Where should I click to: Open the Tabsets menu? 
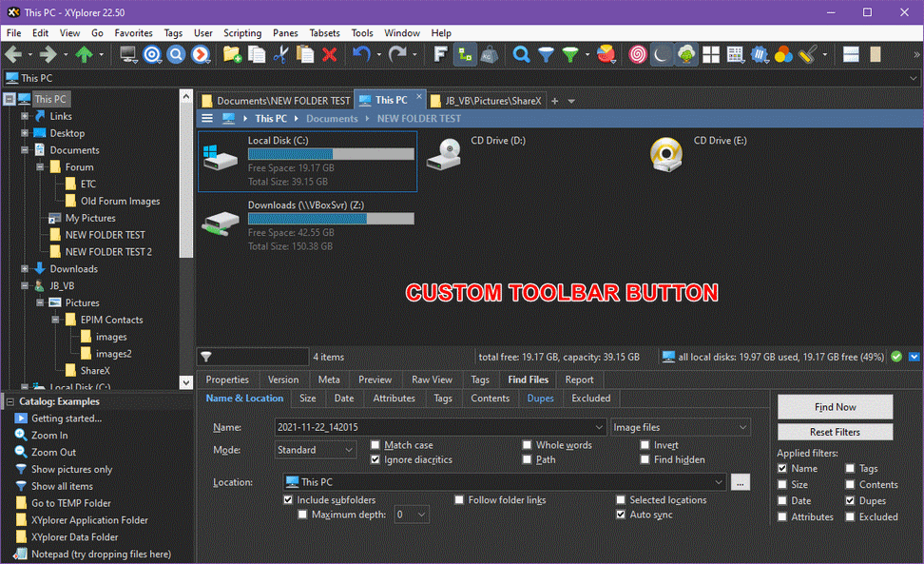[x=325, y=33]
